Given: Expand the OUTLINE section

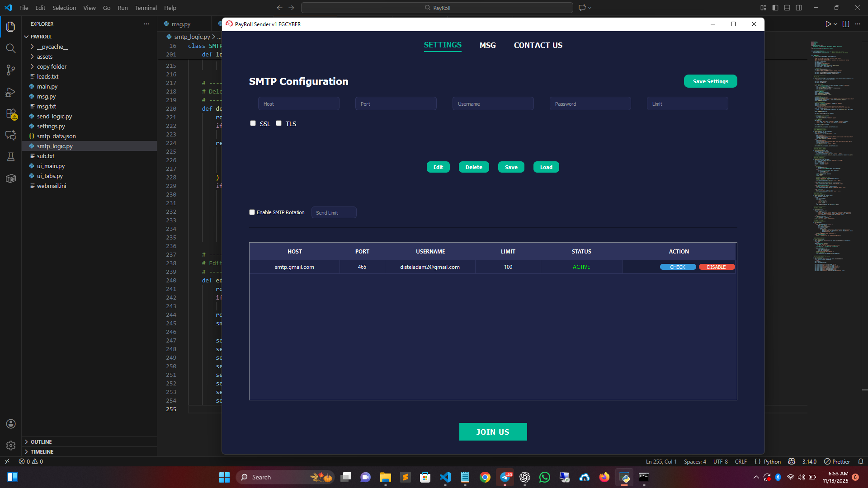Looking at the screenshot, I should coord(41,442).
